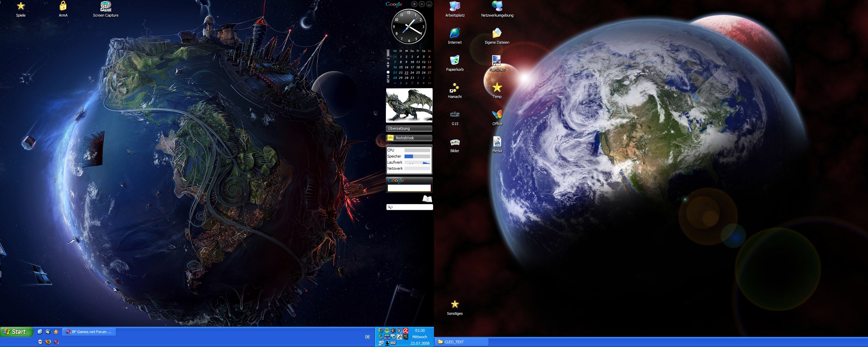Click the Laufwerk activity graph

417,162
